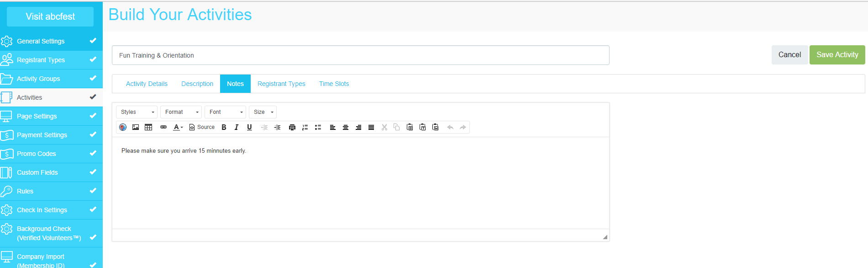Click the Save Activity button
This screenshot has width=868, height=268.
click(837, 55)
